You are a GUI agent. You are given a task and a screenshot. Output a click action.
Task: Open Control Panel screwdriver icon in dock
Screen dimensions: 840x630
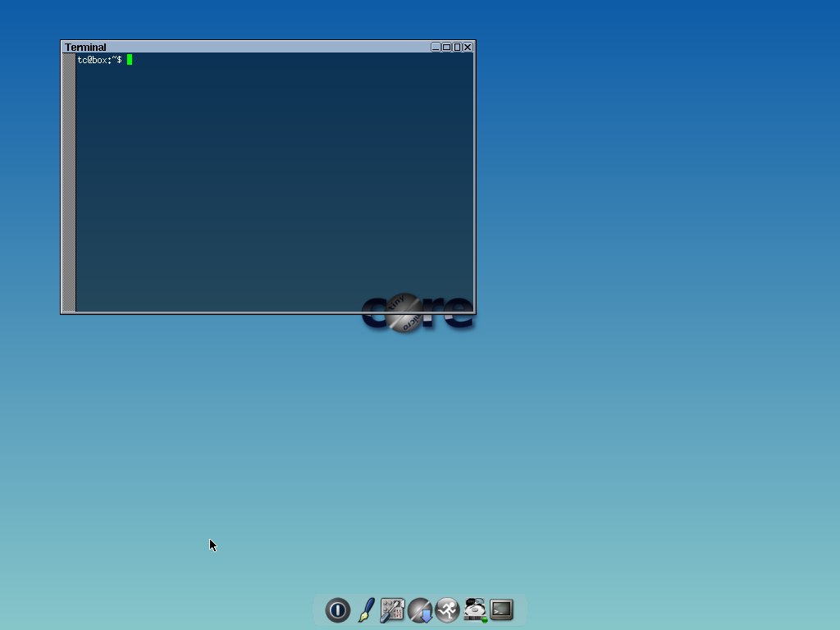[x=392, y=610]
